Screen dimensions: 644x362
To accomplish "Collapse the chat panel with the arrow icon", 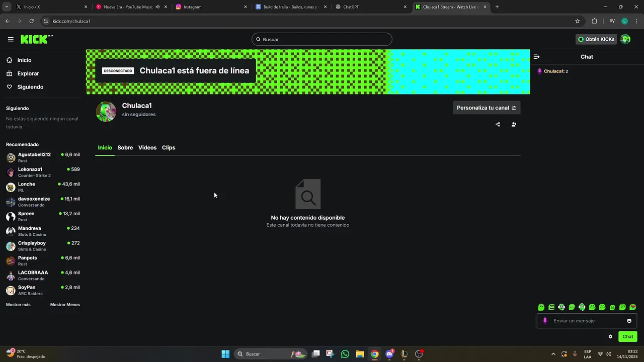I will coord(536,57).
